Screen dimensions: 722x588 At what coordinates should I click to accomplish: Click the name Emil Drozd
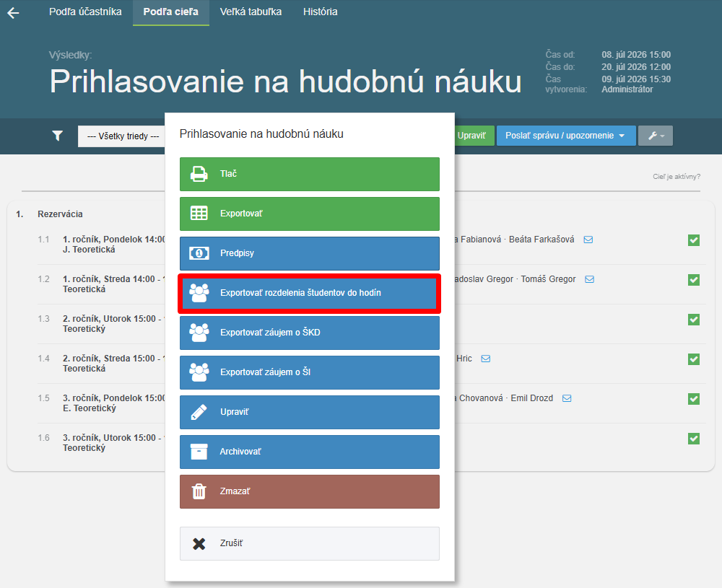[532, 398]
